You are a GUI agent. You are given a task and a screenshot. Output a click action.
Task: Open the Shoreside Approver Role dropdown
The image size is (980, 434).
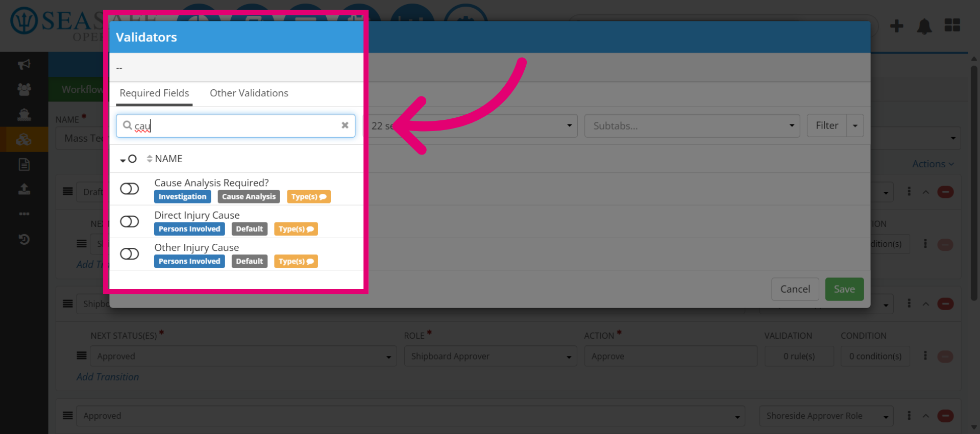click(826, 416)
